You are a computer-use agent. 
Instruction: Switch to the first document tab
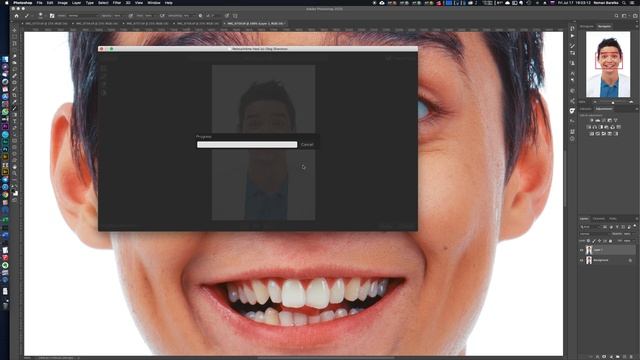pos(46,24)
